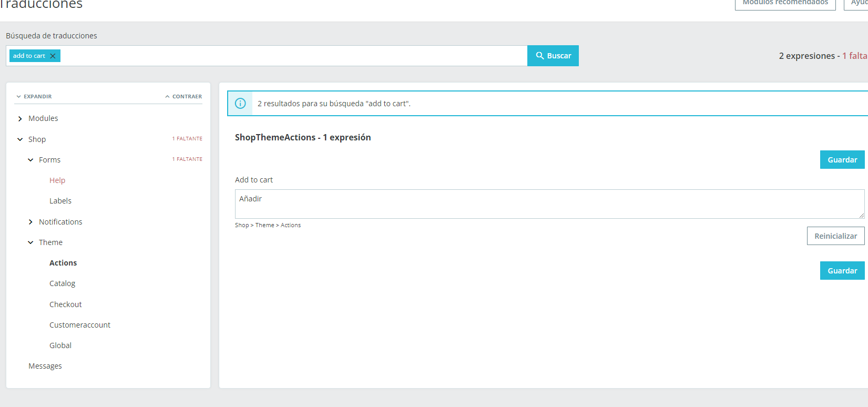Open the Global translations item
This screenshot has height=407, width=868.
pyautogui.click(x=60, y=345)
